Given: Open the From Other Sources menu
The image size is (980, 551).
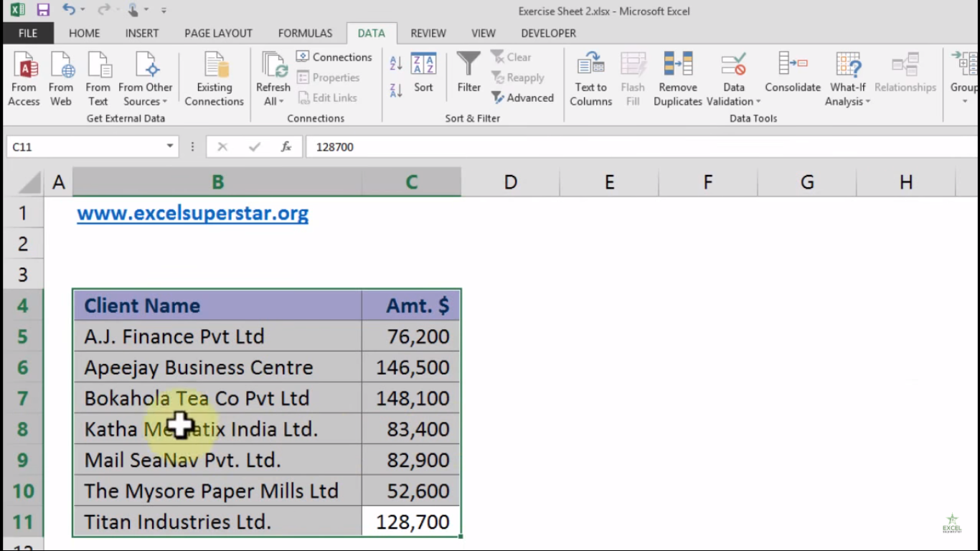Looking at the screenshot, I should pyautogui.click(x=146, y=80).
